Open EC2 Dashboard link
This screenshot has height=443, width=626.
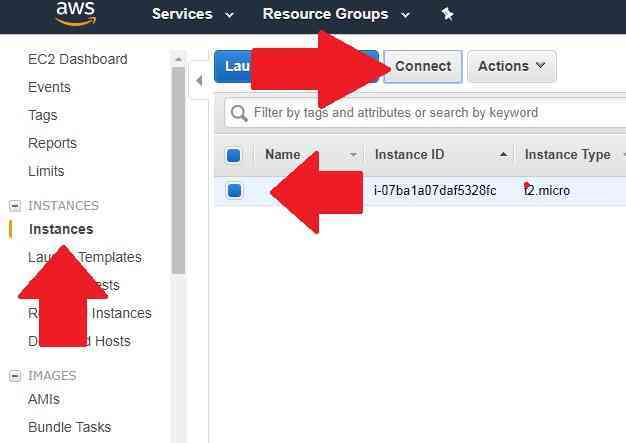[77, 59]
